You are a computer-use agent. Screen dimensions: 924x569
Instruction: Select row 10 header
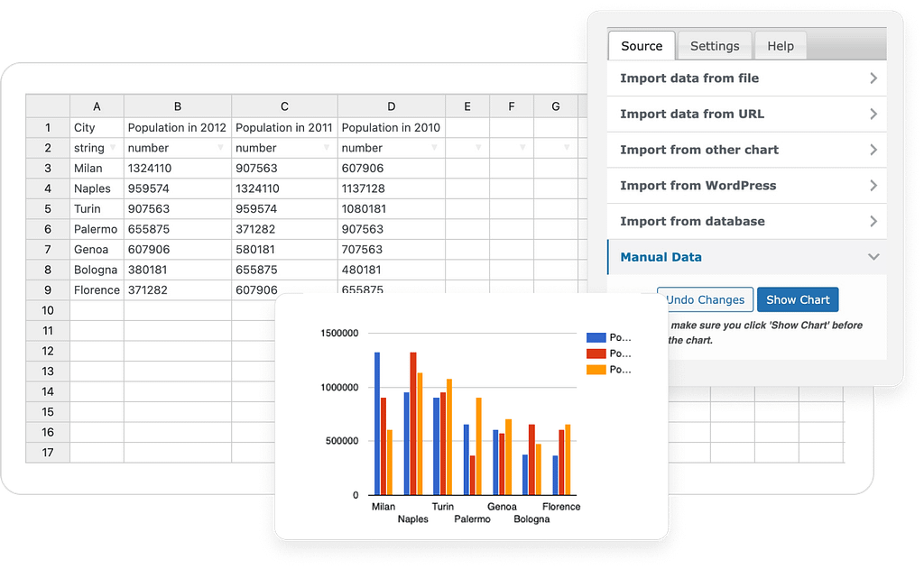click(47, 310)
